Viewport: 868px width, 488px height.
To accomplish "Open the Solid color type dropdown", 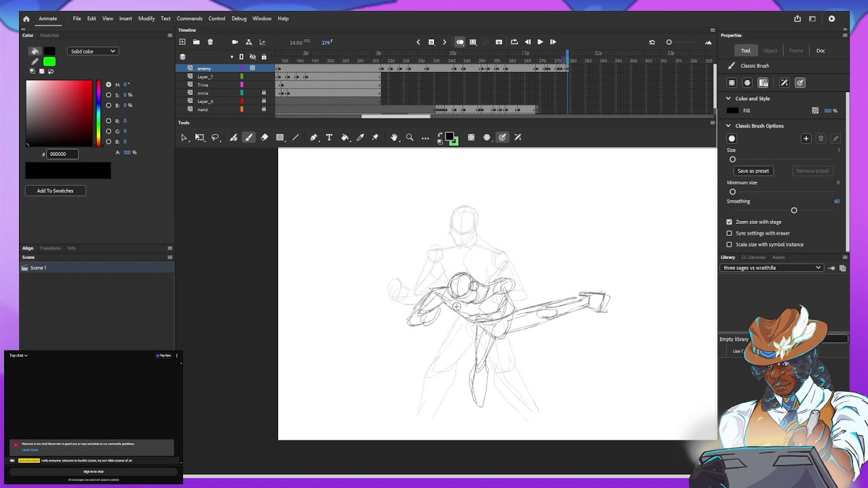I will [x=93, y=52].
